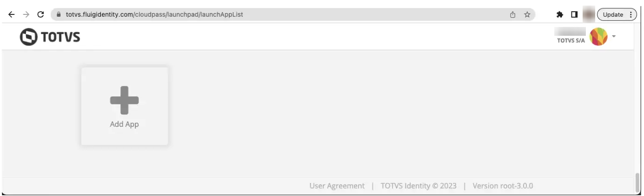Click the browser forward arrow
The image size is (644, 196).
[x=26, y=14]
